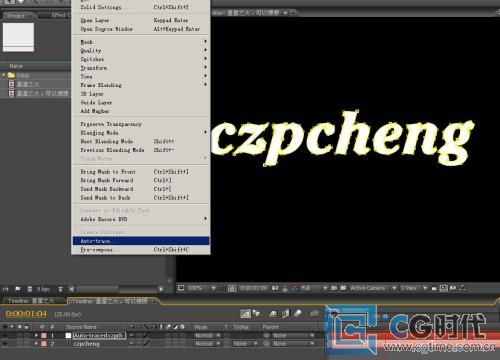Choose Open Source Window menu item
The image size is (500, 360).
[141, 29]
